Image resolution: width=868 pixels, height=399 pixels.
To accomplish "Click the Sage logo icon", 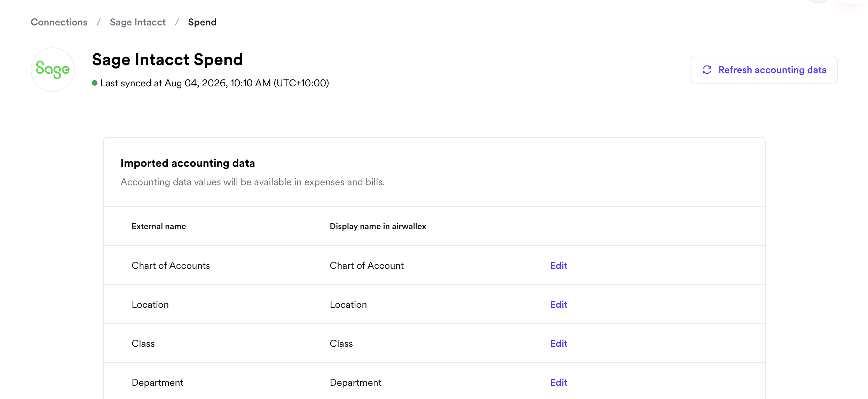I will click(x=53, y=70).
